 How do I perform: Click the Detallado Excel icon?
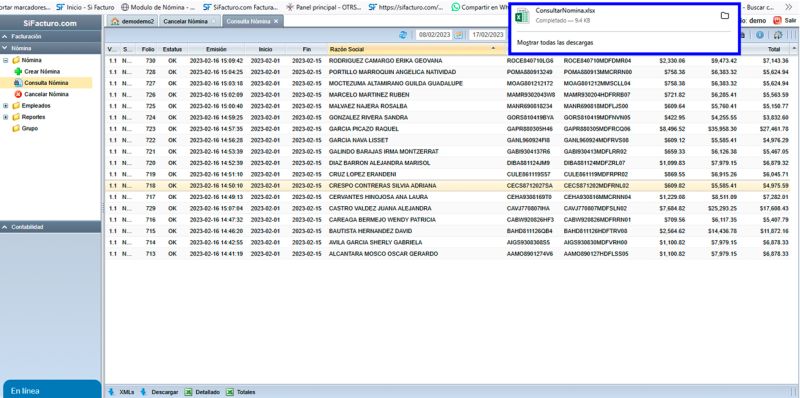click(x=188, y=392)
